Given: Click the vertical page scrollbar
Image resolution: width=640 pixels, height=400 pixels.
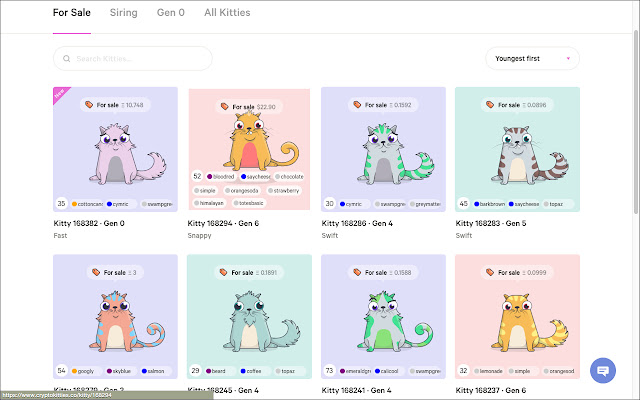Looking at the screenshot, I should tap(636, 122).
